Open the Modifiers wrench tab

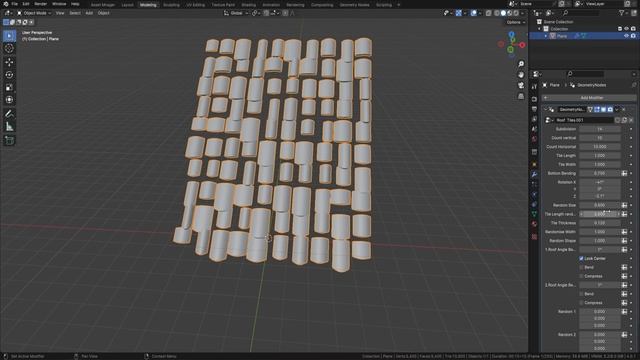[534, 174]
